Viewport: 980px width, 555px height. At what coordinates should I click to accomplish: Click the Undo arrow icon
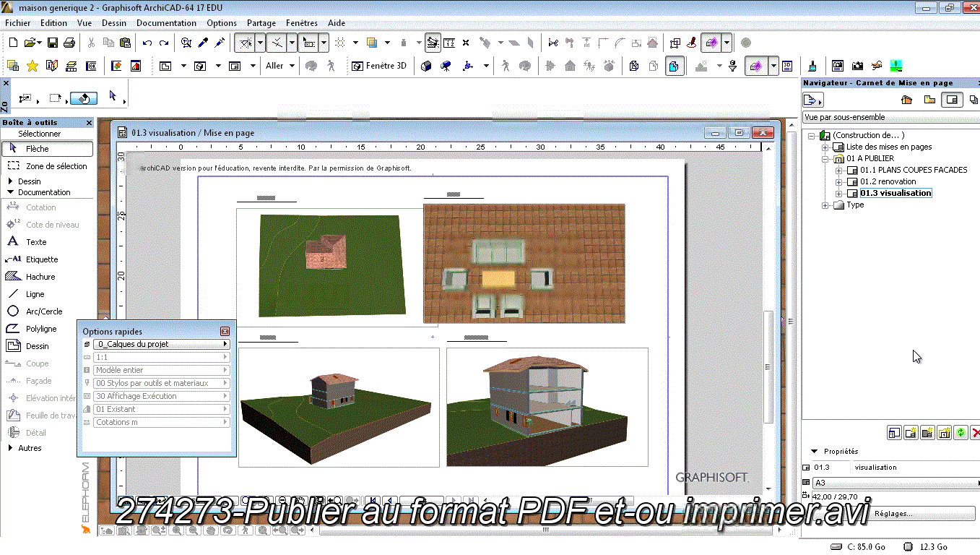point(147,43)
